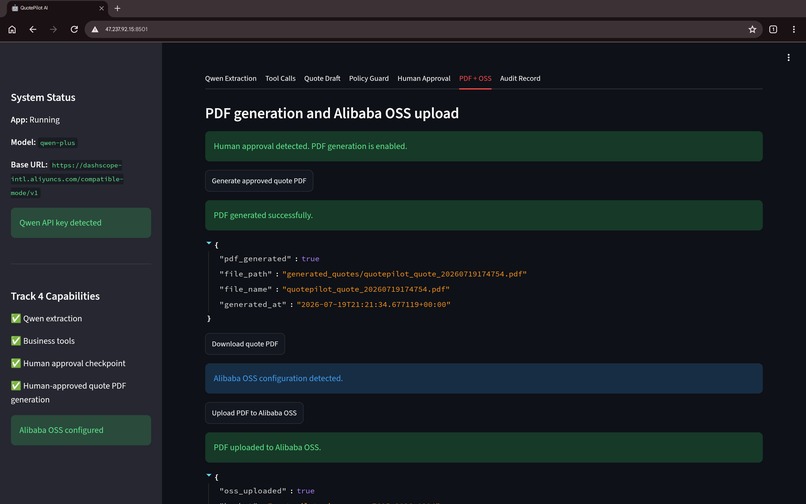The height and width of the screenshot is (504, 806).
Task: Click the Human approval detected message
Action: [484, 147]
